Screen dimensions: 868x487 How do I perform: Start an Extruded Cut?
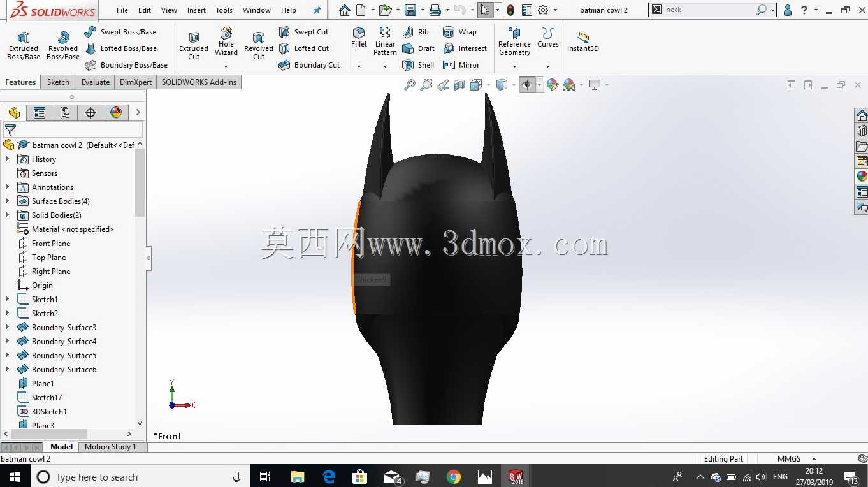tap(194, 45)
